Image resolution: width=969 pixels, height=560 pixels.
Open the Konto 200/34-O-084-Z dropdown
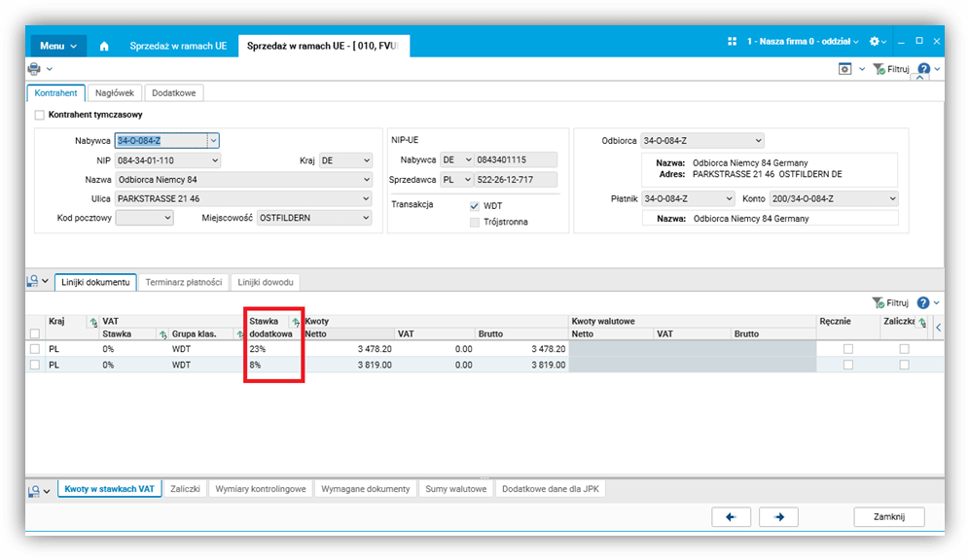point(892,198)
